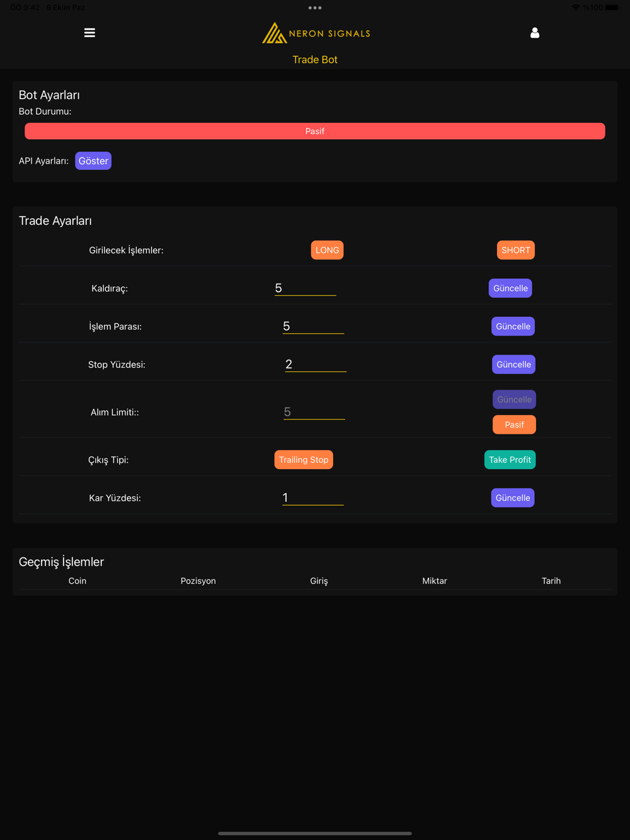Edit the Kaldıraç value field
This screenshot has height=840, width=630.
305,288
